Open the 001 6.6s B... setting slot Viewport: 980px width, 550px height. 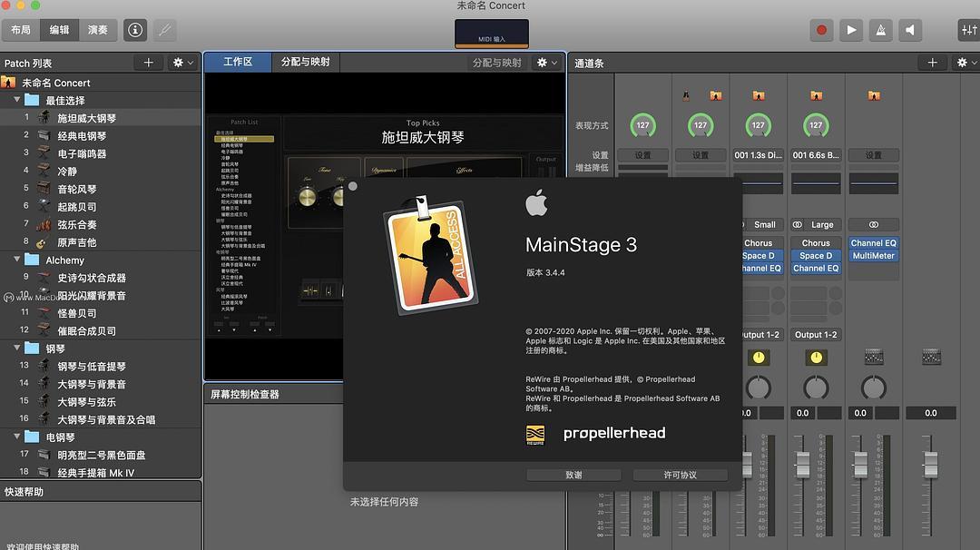pos(816,155)
